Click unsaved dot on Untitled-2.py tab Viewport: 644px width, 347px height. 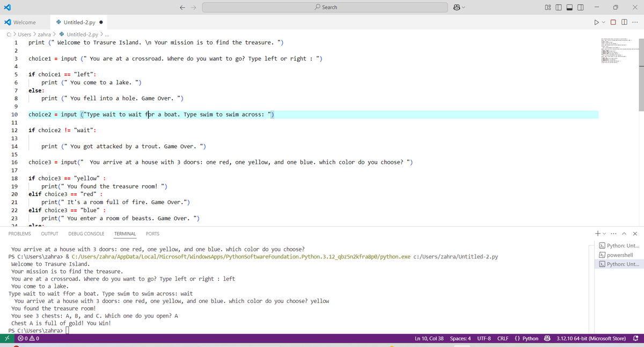[x=100, y=23]
